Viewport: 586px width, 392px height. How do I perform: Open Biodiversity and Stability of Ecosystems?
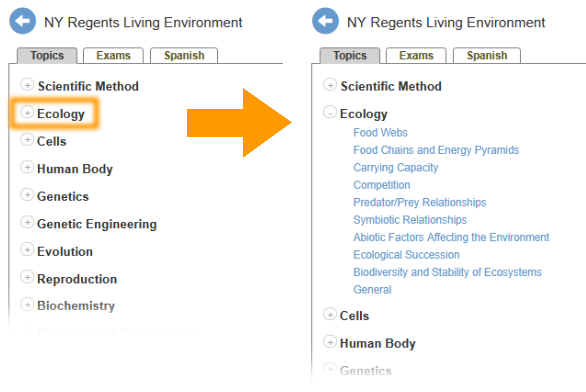447,272
